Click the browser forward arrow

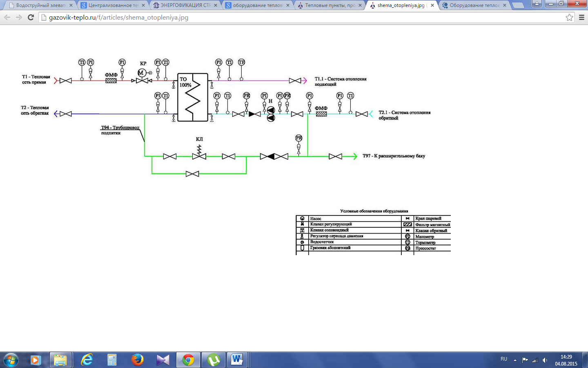(19, 18)
